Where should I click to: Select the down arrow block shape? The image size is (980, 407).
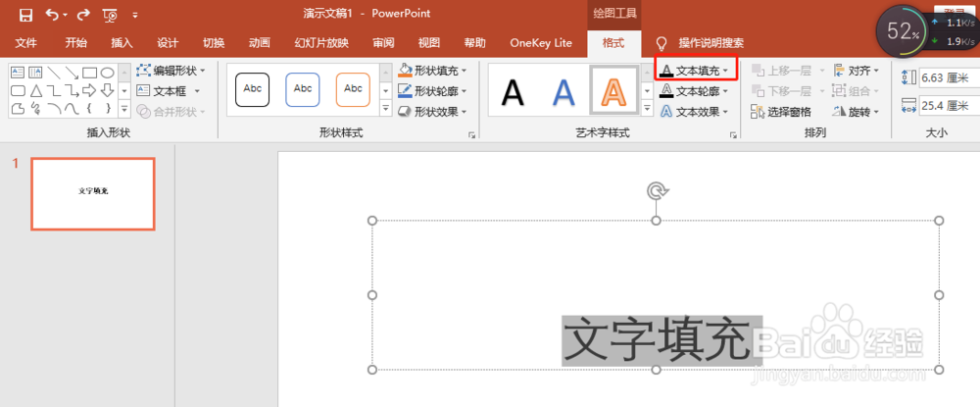(x=108, y=90)
